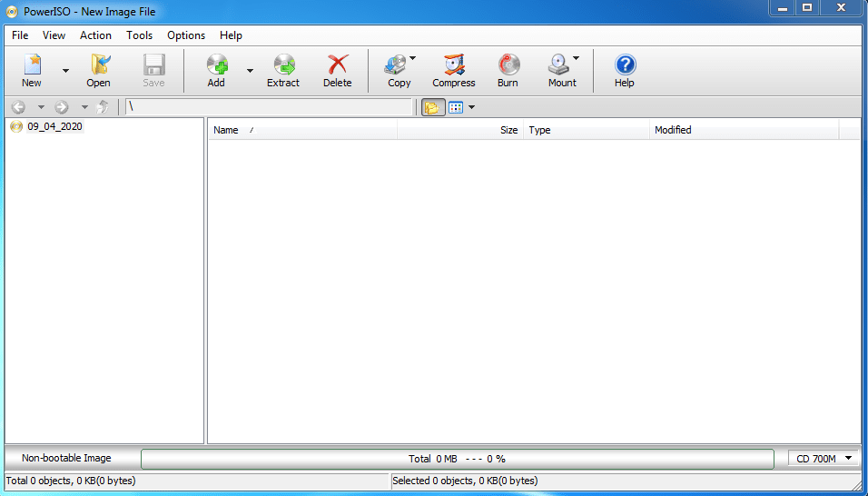Open the Tools menu
868x496 pixels.
click(139, 35)
